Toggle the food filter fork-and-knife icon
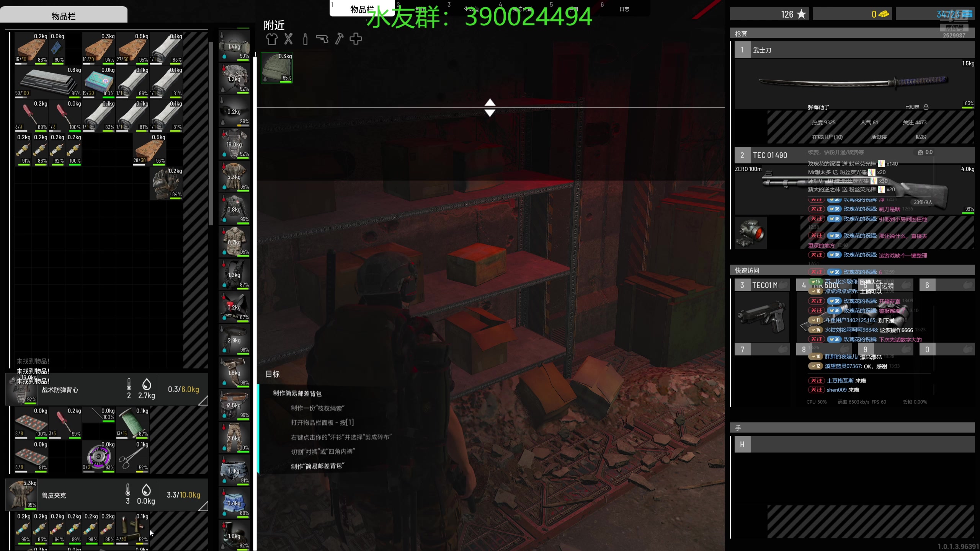 (x=289, y=39)
